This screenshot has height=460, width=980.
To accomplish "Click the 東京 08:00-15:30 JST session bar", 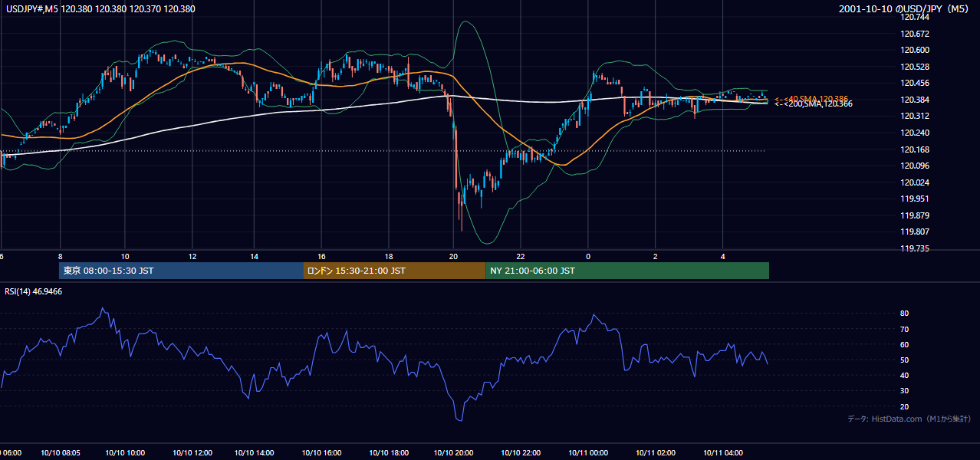I will (182, 271).
